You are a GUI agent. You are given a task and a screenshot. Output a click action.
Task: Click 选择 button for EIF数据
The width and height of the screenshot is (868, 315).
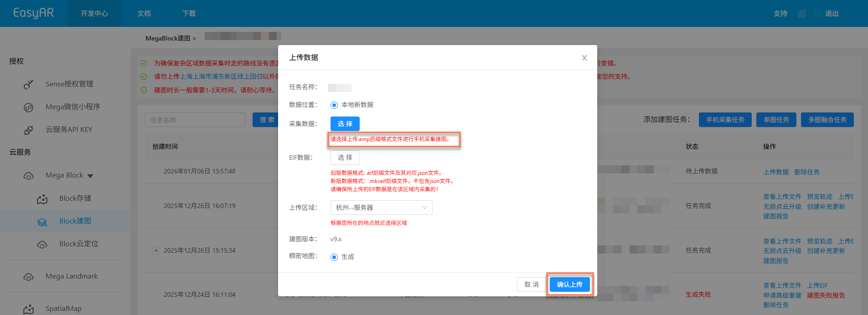click(x=345, y=157)
